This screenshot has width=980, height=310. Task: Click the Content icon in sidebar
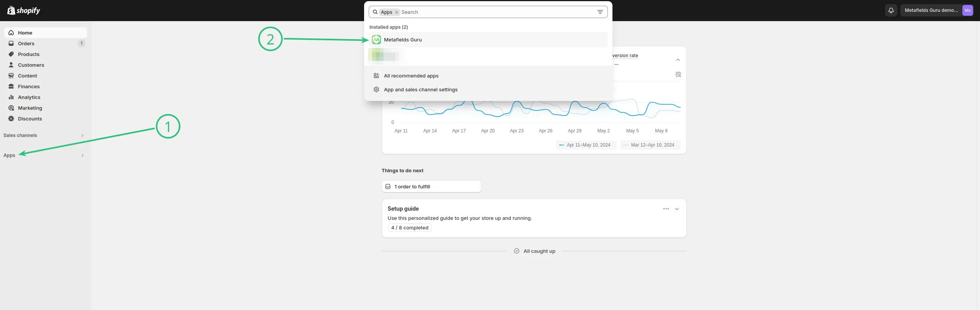point(11,76)
